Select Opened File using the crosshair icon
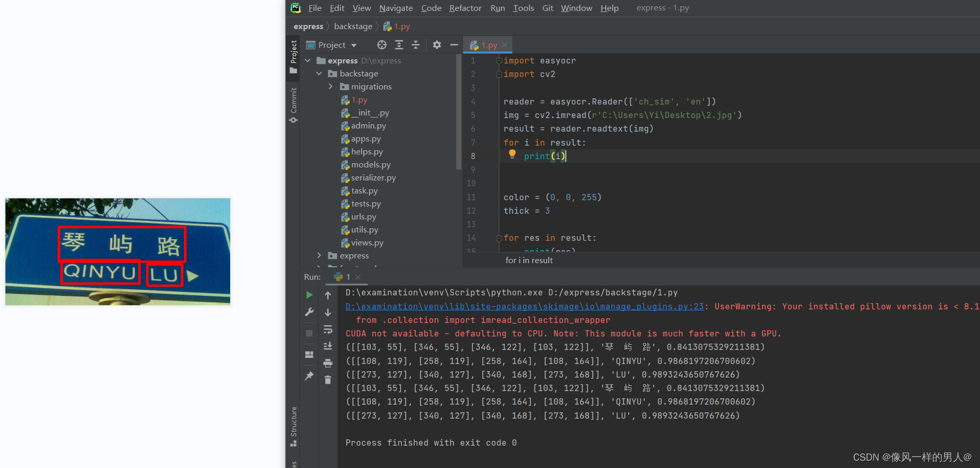Viewport: 980px width, 468px height. 381,45
